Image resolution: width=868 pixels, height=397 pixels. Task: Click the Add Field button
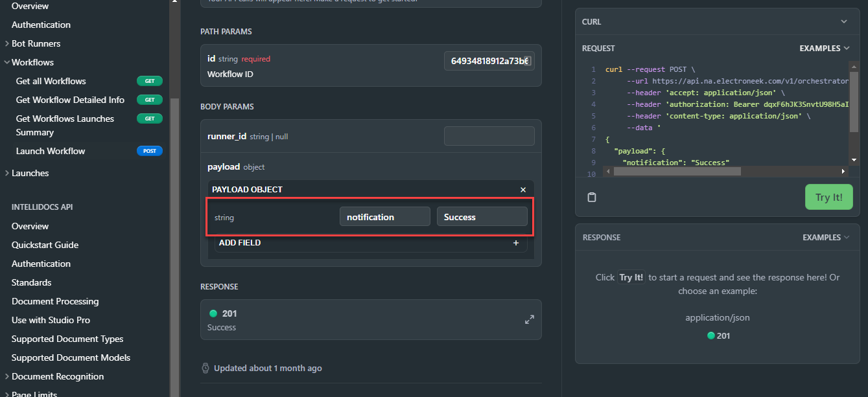pyautogui.click(x=371, y=243)
